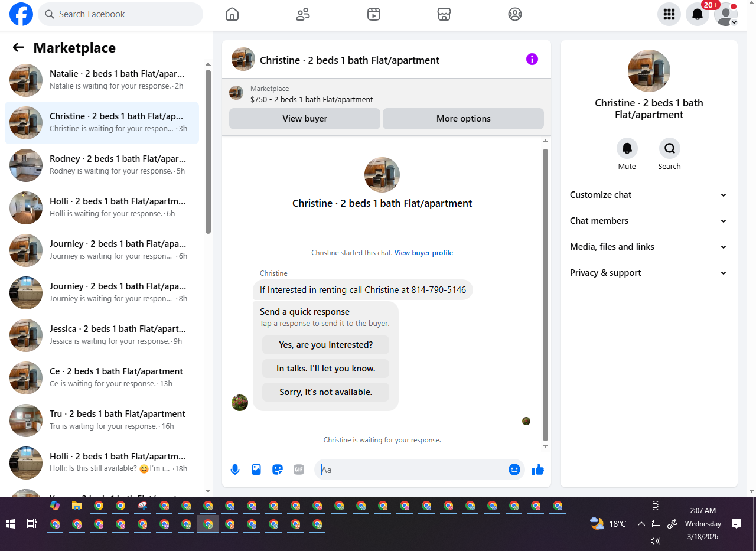Open the Facebook menu grid icon
The width and height of the screenshot is (756, 551).
click(x=669, y=14)
